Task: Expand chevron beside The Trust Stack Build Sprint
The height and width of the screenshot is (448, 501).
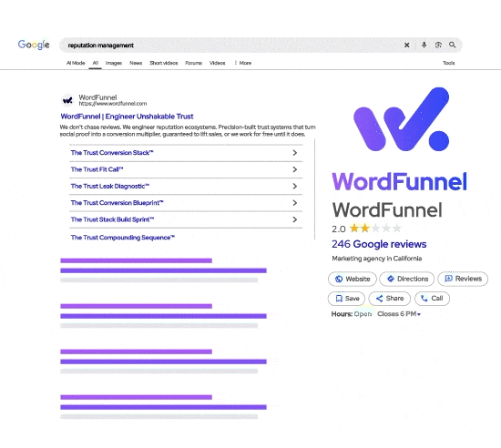Action: point(295,219)
